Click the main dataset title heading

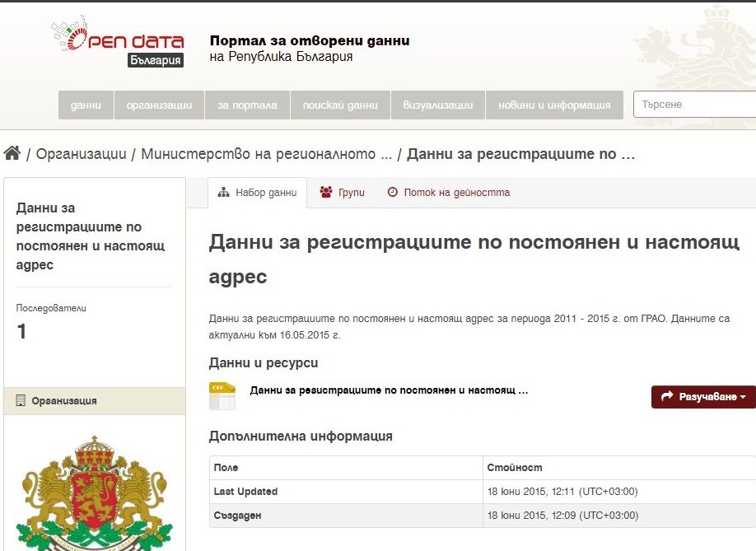(474, 259)
